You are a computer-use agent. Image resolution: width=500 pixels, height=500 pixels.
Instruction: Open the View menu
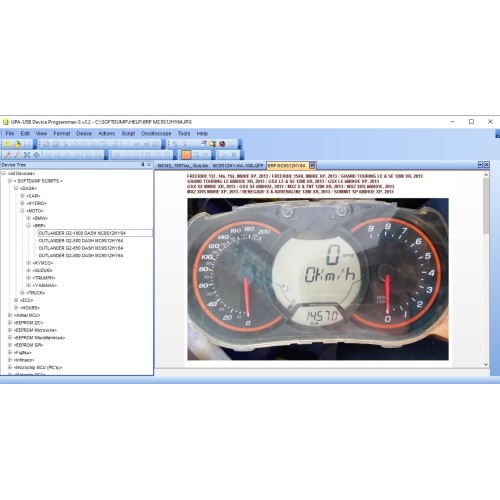(x=41, y=133)
